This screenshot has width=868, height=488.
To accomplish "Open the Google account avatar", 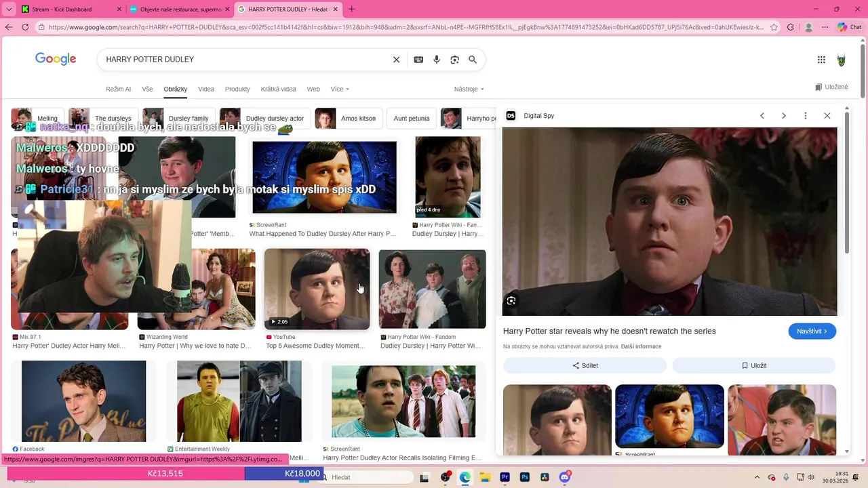I will [842, 60].
